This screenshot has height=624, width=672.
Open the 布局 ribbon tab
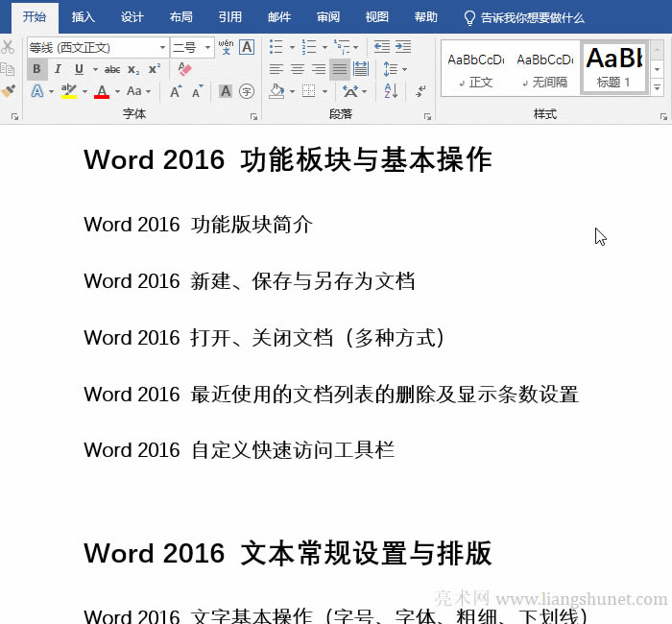tap(180, 17)
